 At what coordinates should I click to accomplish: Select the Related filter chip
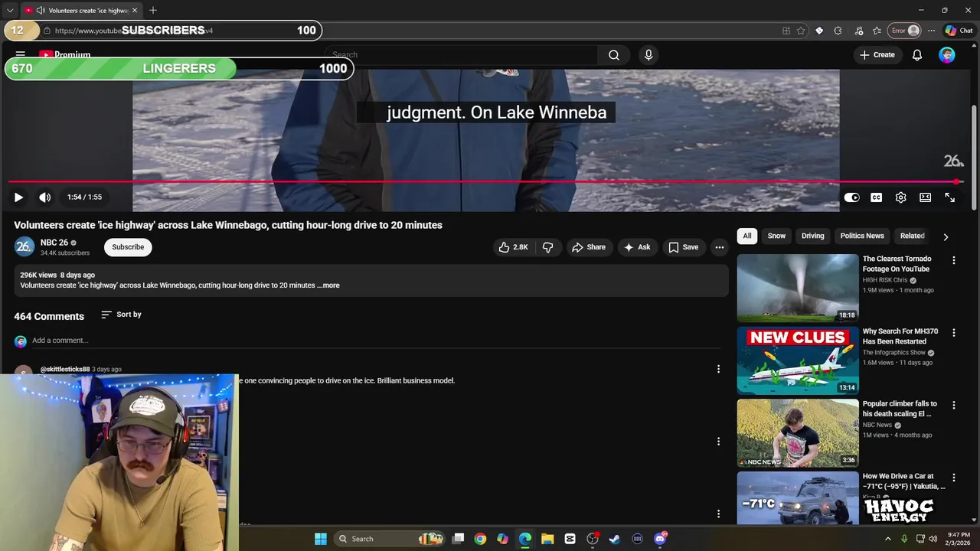coord(912,236)
